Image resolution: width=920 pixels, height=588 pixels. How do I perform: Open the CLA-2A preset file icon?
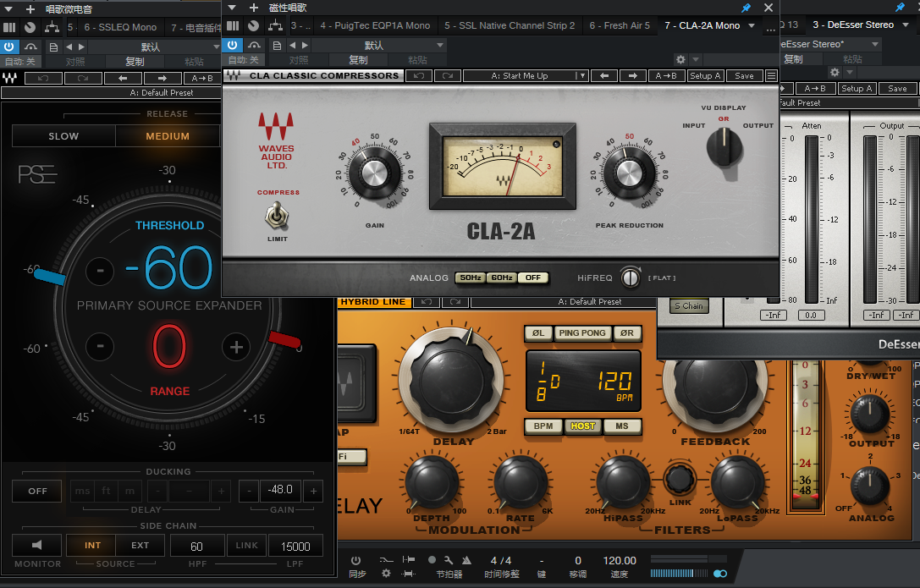277,45
